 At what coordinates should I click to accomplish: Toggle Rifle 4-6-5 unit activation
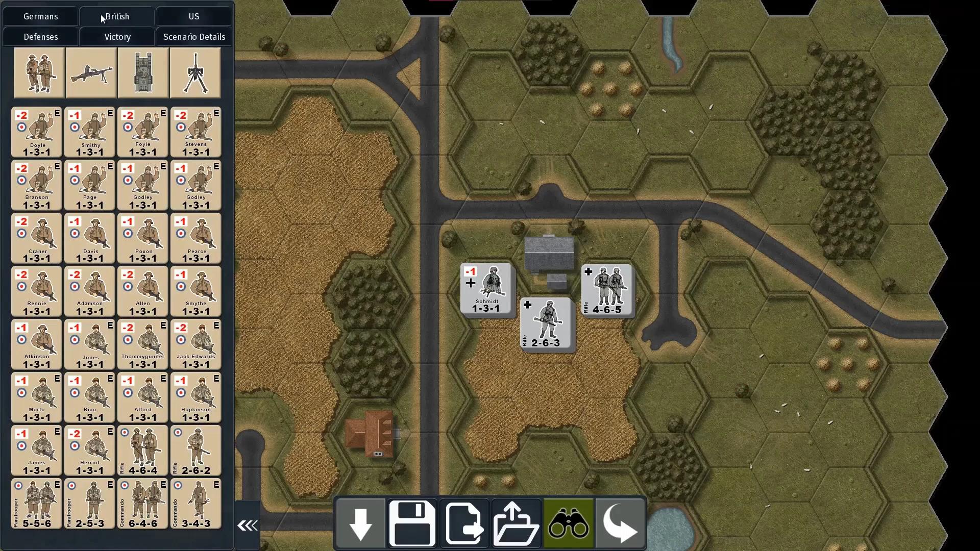[606, 289]
